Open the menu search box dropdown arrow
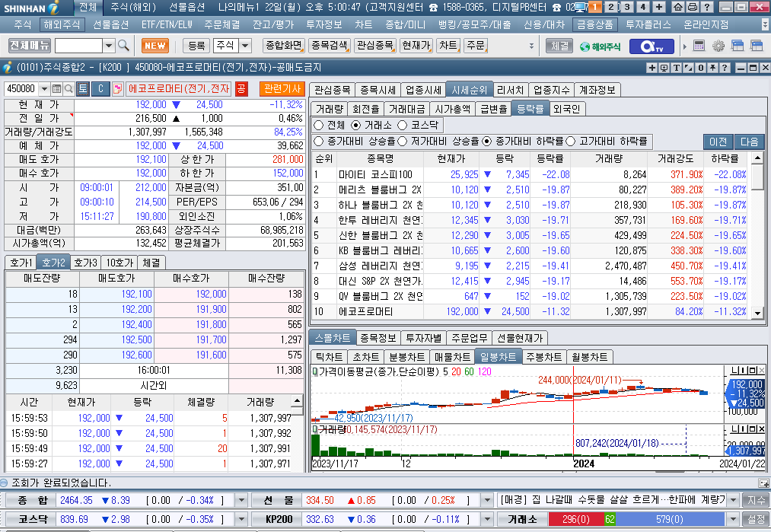Screen dimensions: 771x532 [109, 46]
